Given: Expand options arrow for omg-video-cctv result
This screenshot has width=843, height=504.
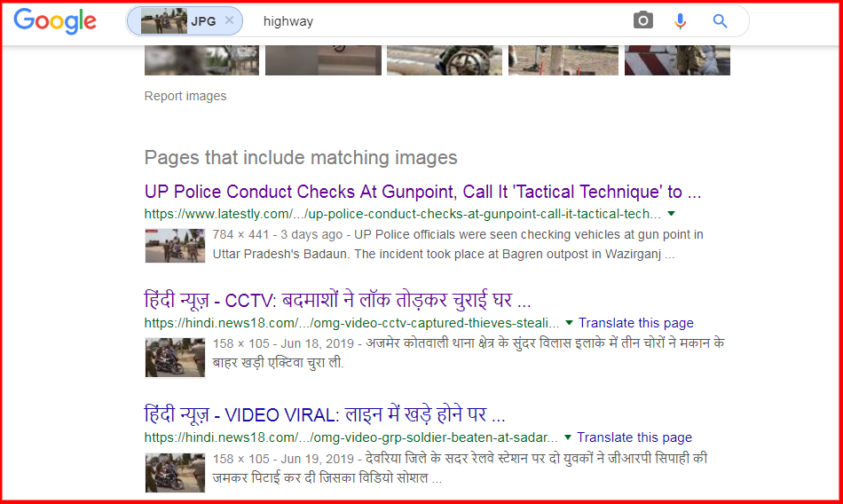Looking at the screenshot, I should click(569, 323).
